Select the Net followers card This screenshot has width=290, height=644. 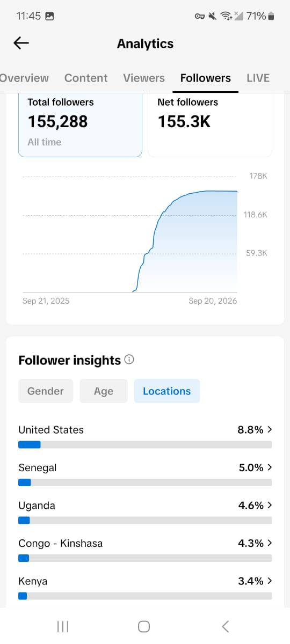[210, 125]
